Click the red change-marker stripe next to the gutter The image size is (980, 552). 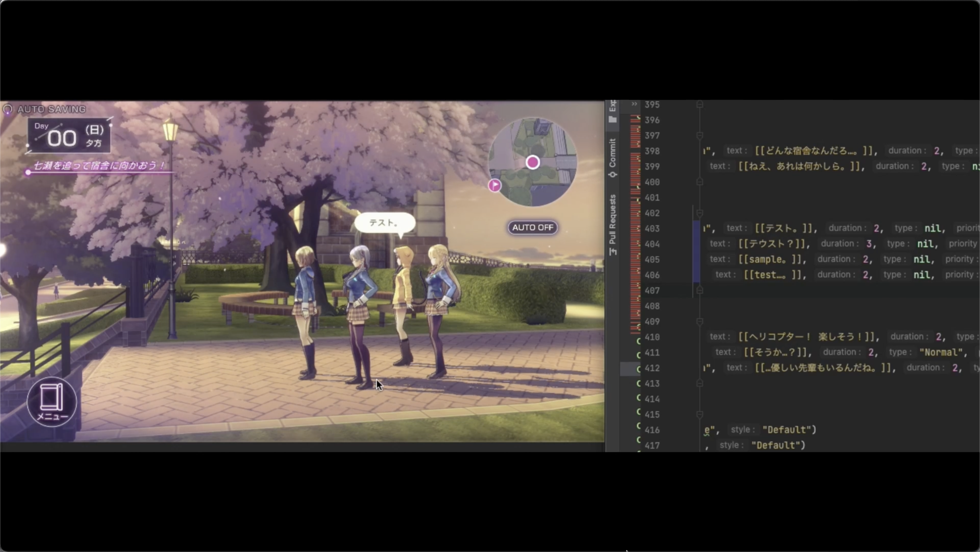(635, 228)
